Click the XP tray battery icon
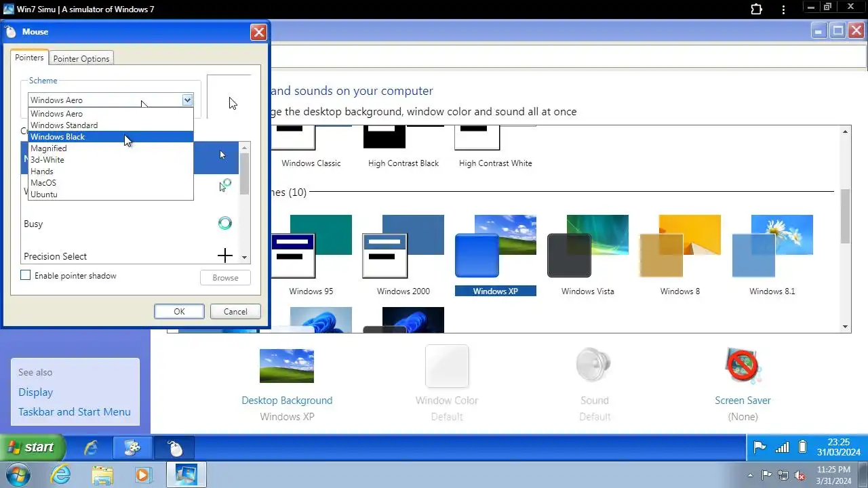Screen dimensions: 868x488 click(803, 447)
